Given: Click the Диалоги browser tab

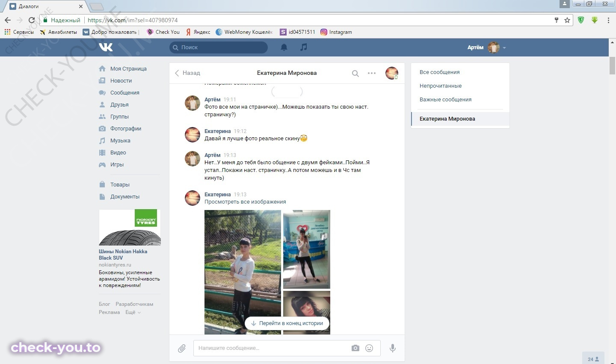Looking at the screenshot, I should [x=45, y=6].
